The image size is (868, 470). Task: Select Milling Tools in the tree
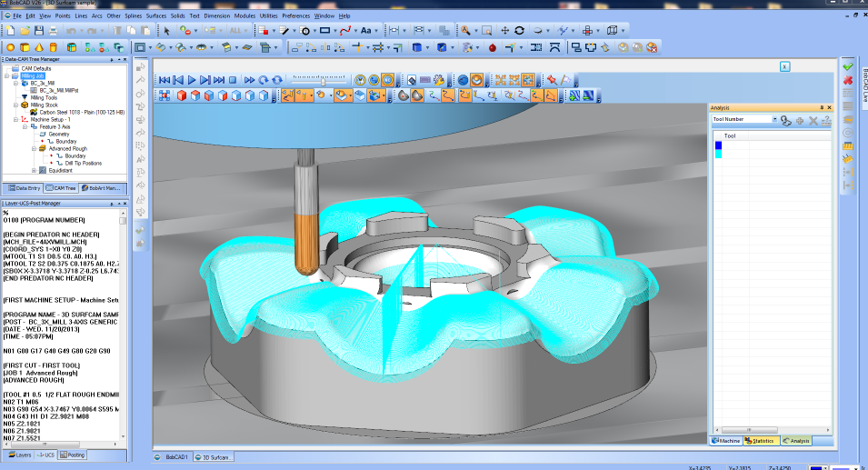(x=44, y=97)
